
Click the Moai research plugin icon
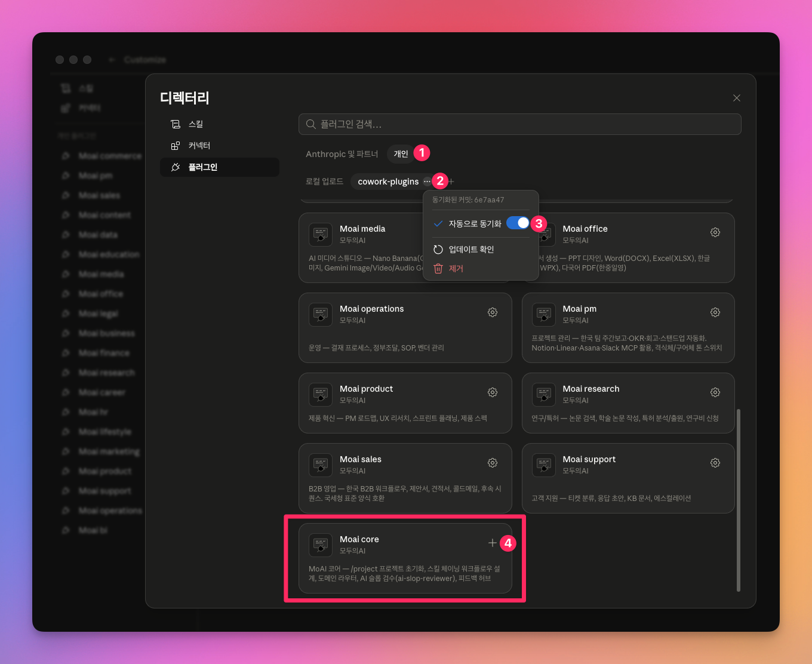[543, 395]
